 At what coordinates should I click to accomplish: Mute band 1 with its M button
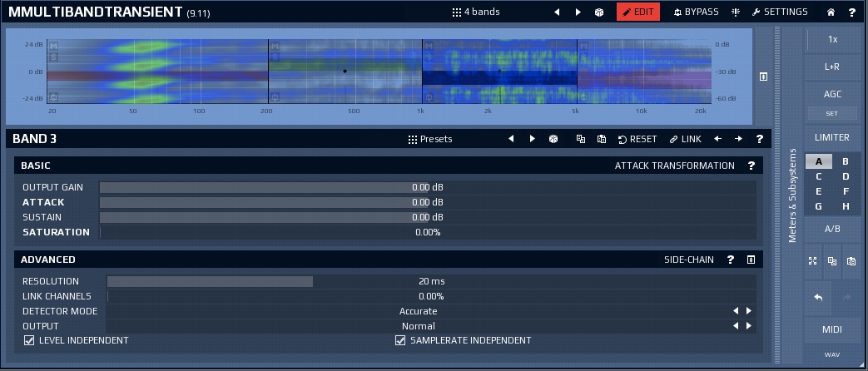54,46
